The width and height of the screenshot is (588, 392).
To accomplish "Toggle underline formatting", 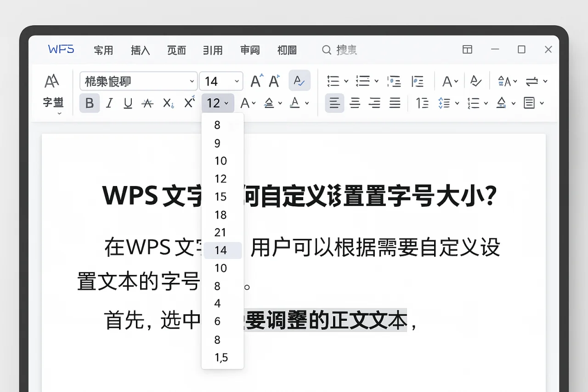I will [127, 103].
